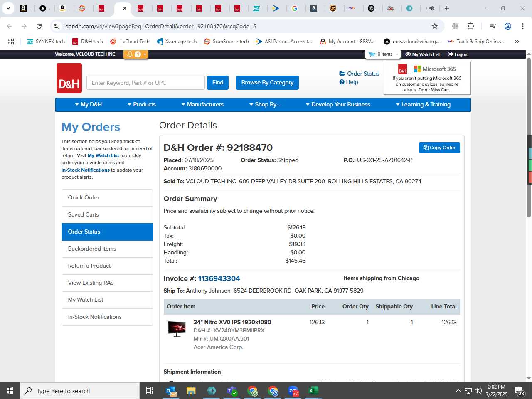This screenshot has width=532, height=399.
Task: Show hidden system tray icons
Action: 458,391
